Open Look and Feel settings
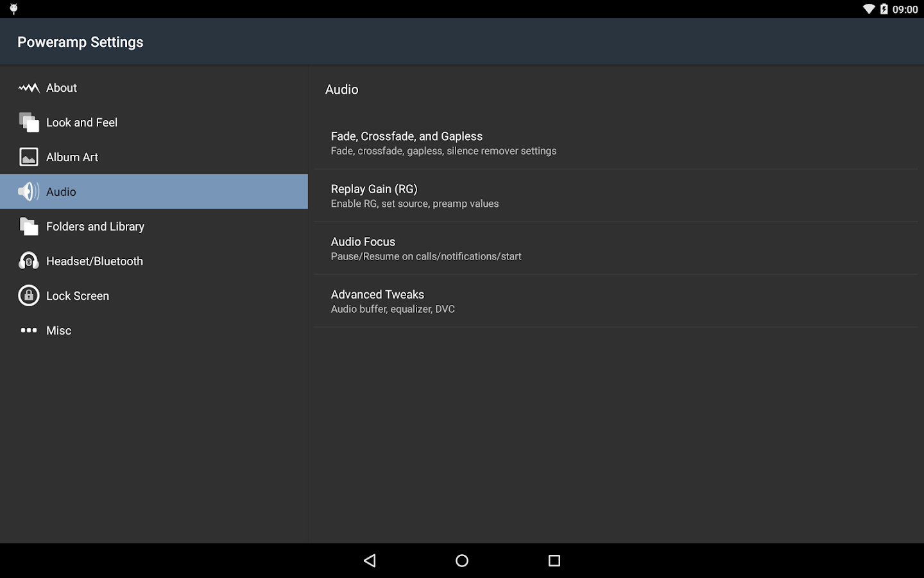The height and width of the screenshot is (578, 924). (x=154, y=123)
